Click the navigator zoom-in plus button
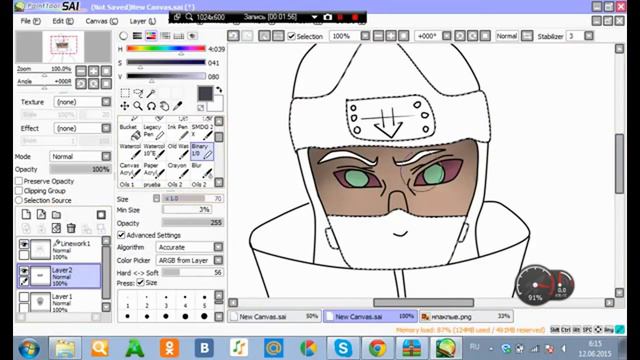This screenshot has width=640, height=360. (93, 71)
